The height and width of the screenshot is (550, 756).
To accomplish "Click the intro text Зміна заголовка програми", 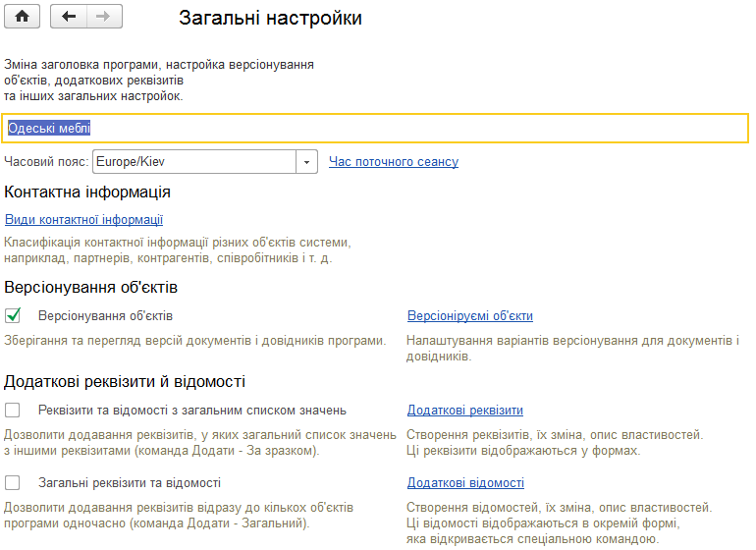I will (x=159, y=81).
